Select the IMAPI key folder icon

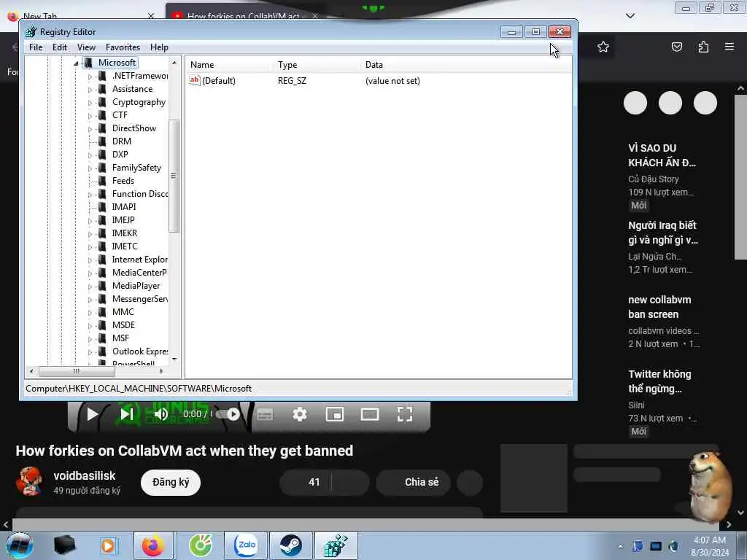click(102, 206)
